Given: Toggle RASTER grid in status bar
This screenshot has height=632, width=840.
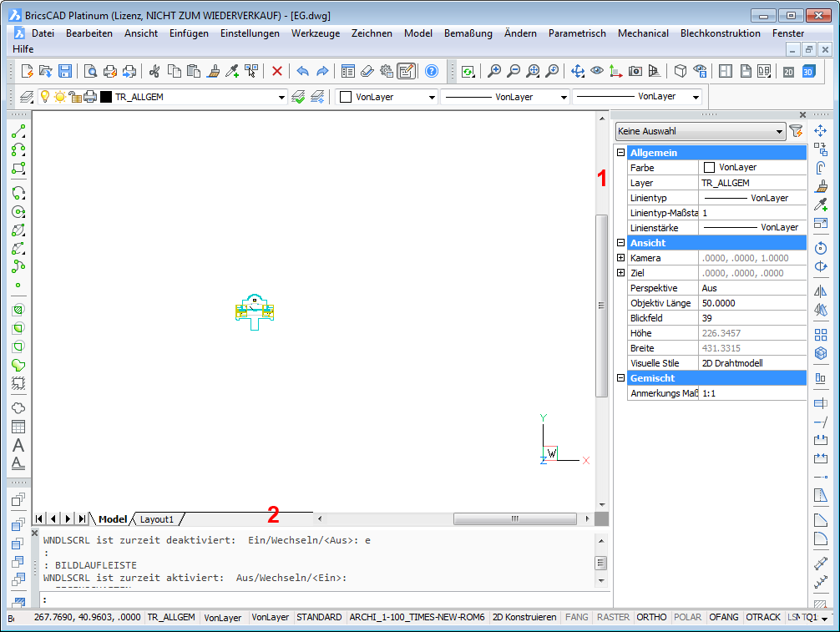Looking at the screenshot, I should pyautogui.click(x=613, y=618).
